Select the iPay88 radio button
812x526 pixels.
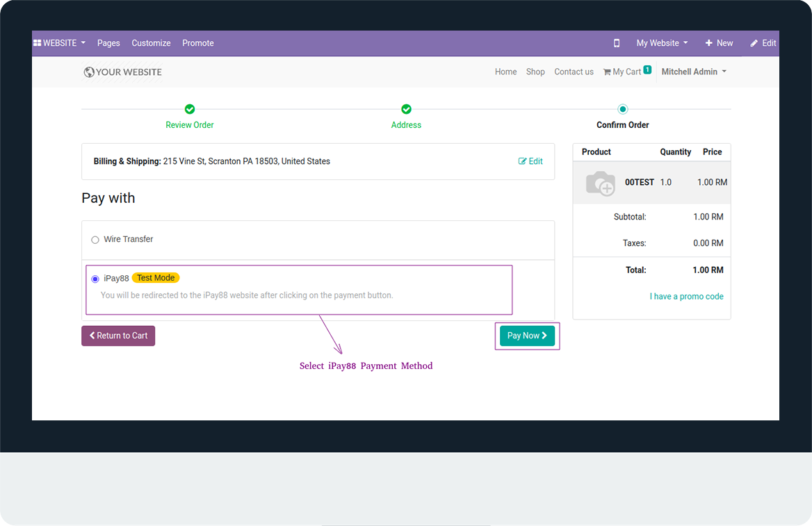click(95, 279)
